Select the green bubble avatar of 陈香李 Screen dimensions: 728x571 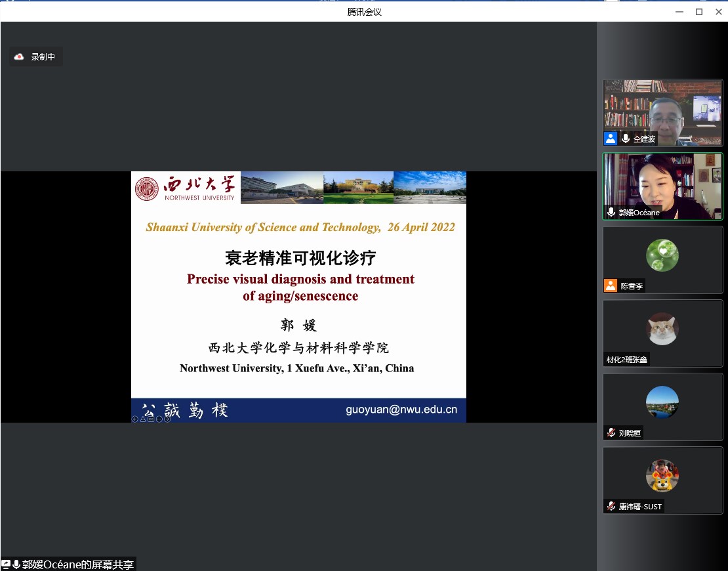tap(662, 255)
